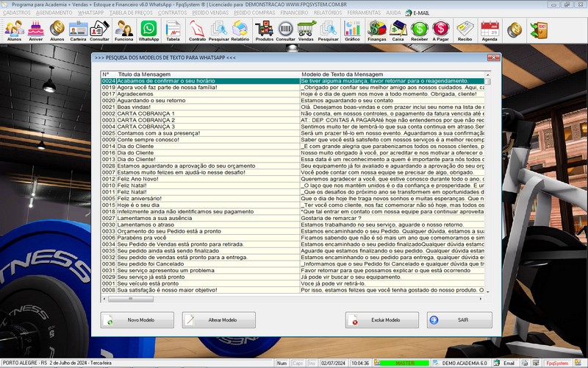
Task: Click the Excluir Modelo button
Action: tap(382, 320)
